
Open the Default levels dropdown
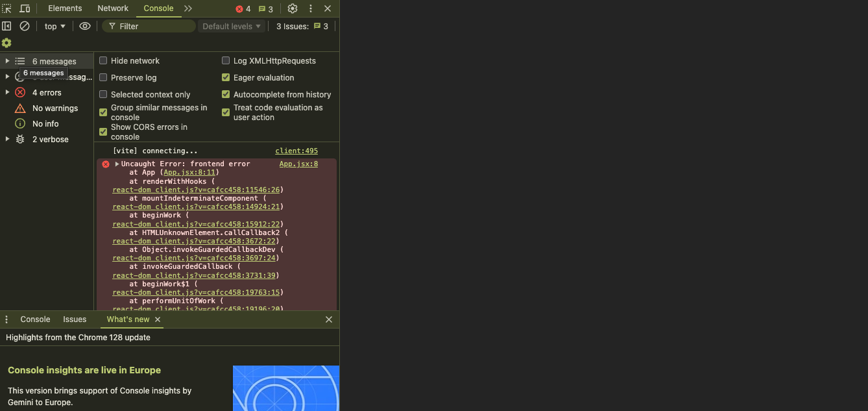point(232,26)
